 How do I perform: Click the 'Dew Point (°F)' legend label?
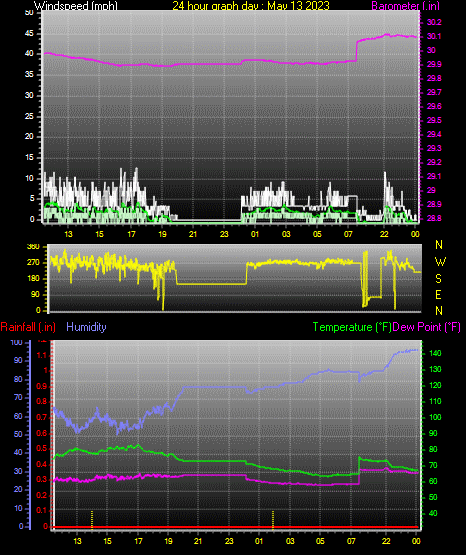coord(427,327)
